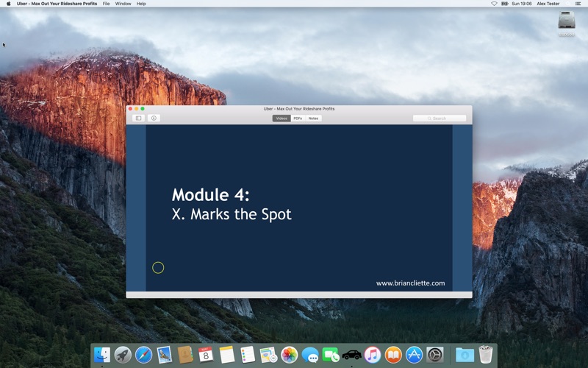Open Launchpad from the Dock
Screen dimensions: 588x368
123,355
